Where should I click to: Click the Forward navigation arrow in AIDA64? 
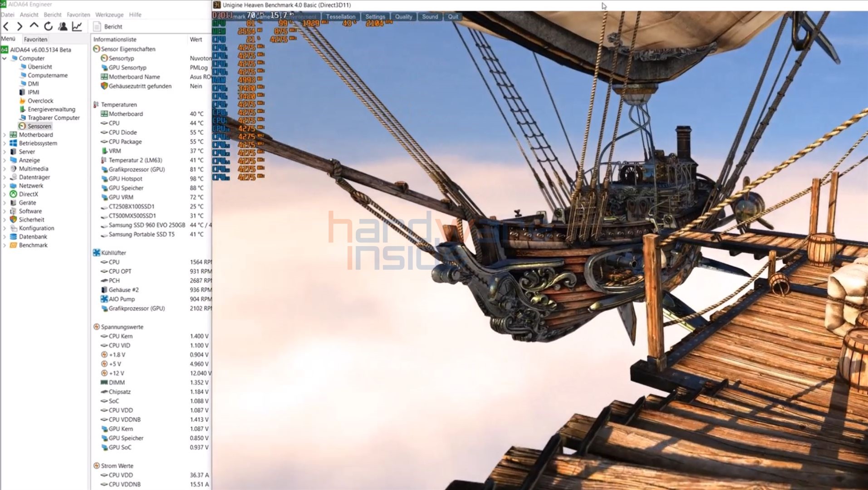(x=20, y=27)
